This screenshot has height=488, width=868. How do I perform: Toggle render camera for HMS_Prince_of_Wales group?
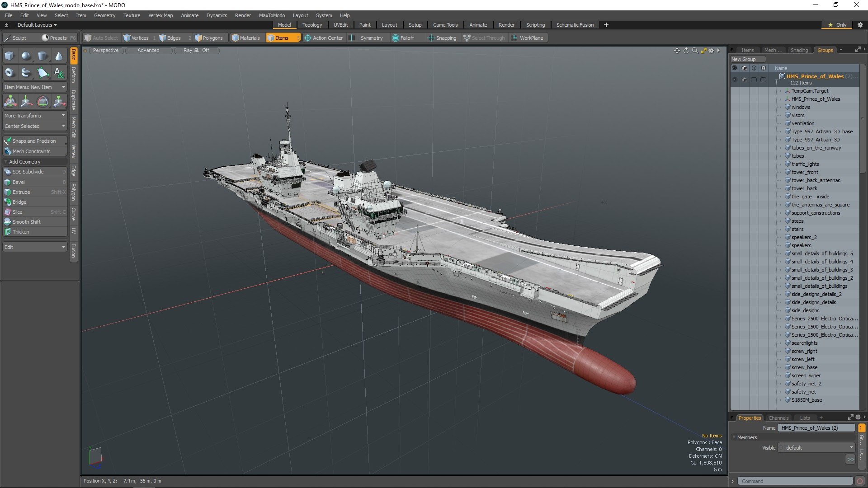point(744,80)
